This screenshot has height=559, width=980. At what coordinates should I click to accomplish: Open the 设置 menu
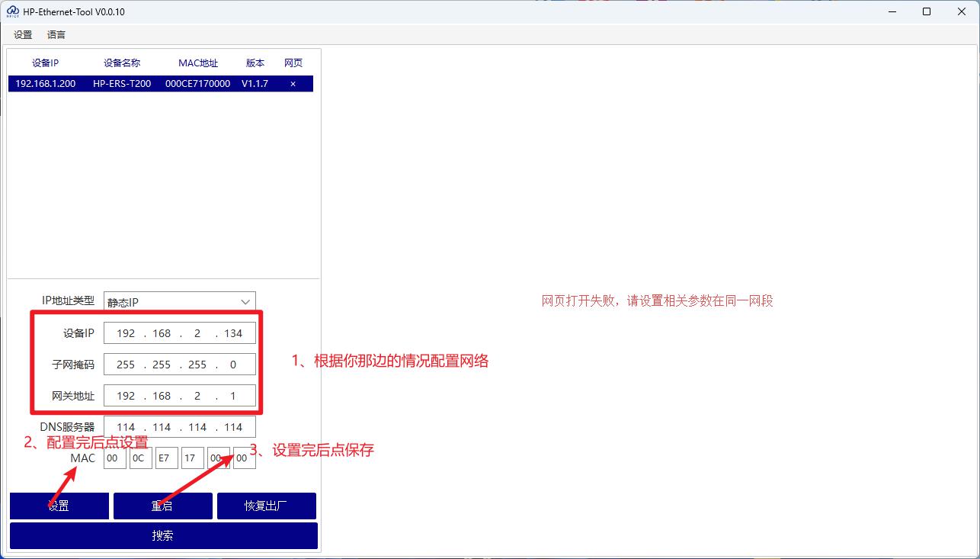point(22,34)
